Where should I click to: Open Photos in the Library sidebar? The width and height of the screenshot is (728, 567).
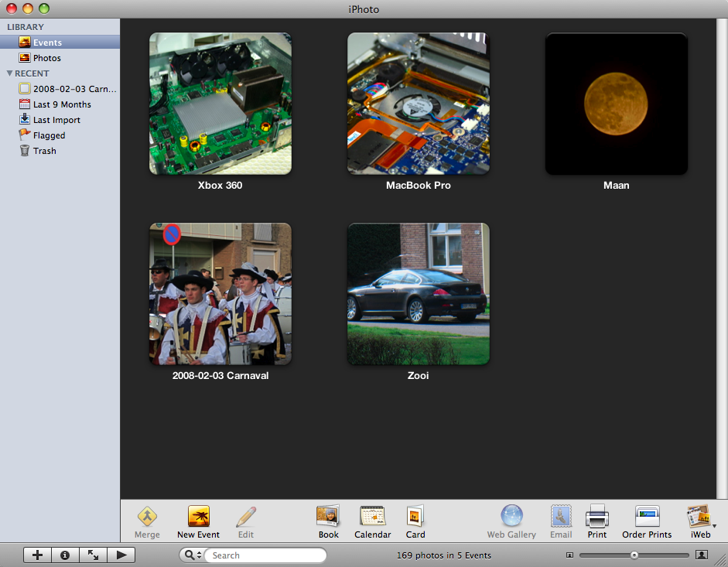pos(60,58)
